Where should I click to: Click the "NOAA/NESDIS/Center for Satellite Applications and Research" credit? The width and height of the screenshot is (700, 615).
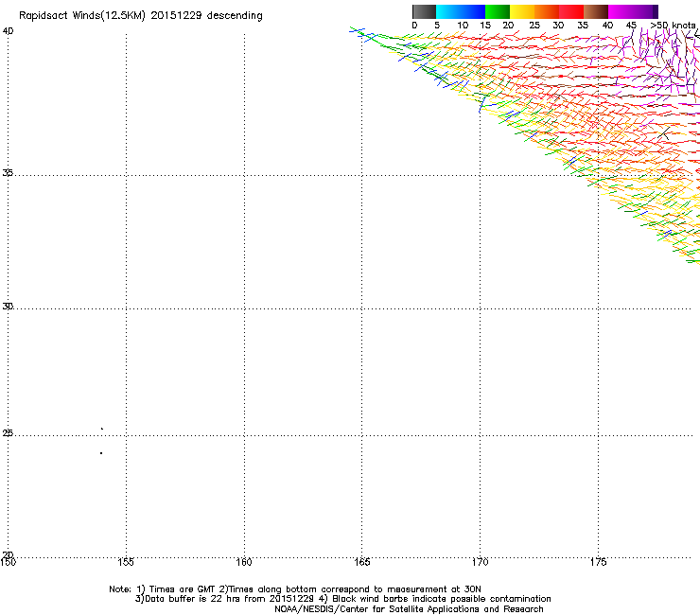(409, 609)
